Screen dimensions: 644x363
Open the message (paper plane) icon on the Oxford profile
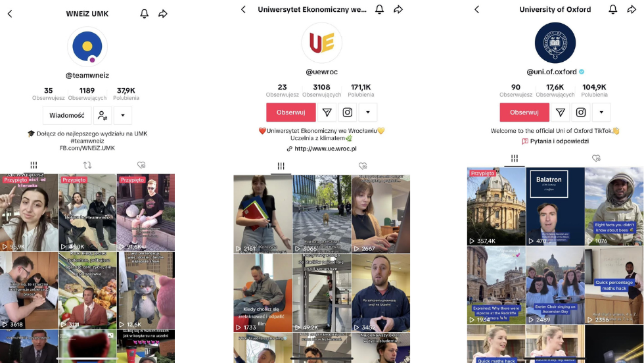[x=560, y=112]
